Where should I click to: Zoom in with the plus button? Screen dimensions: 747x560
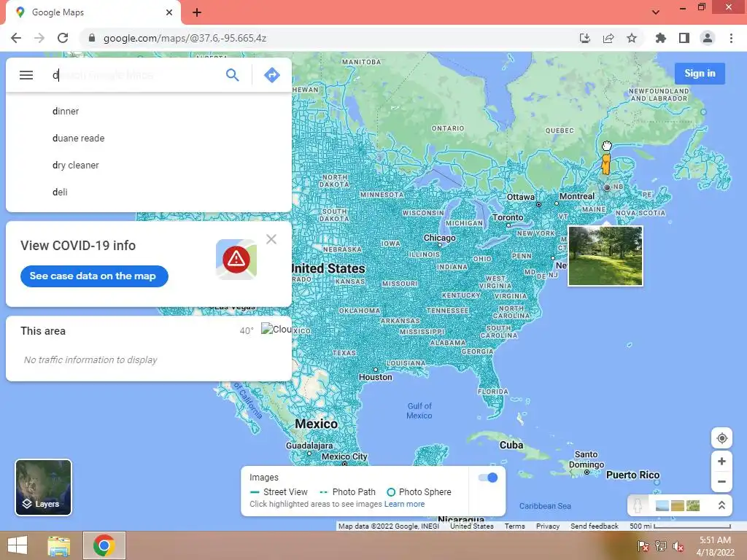coord(721,461)
